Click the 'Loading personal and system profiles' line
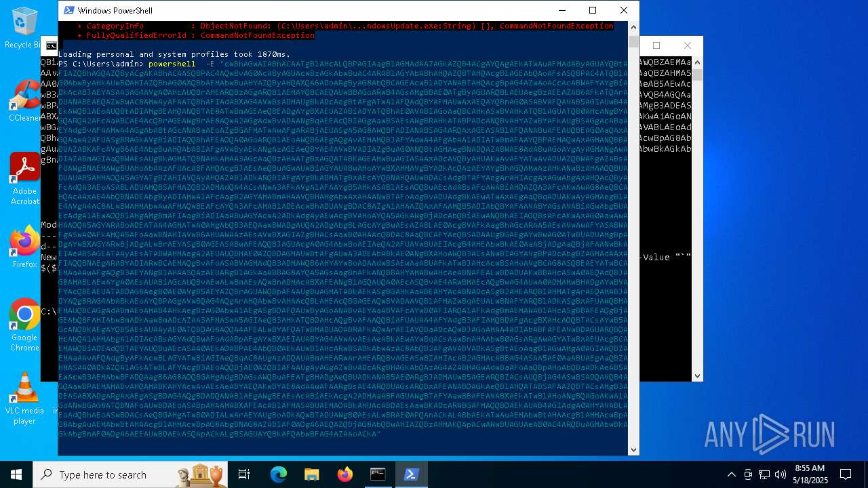Screen dimensions: 868x488 (x=174, y=54)
